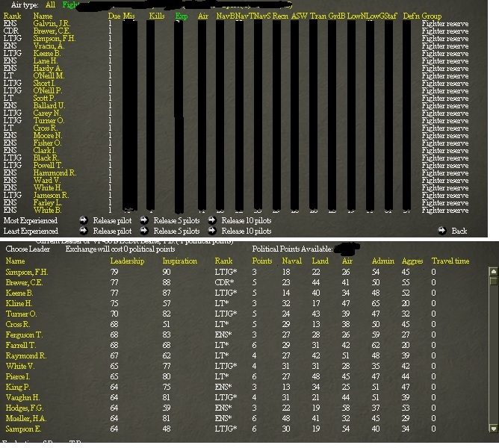Choose leader Farrell T.
The width and height of the screenshot is (499, 448).
click(x=21, y=345)
